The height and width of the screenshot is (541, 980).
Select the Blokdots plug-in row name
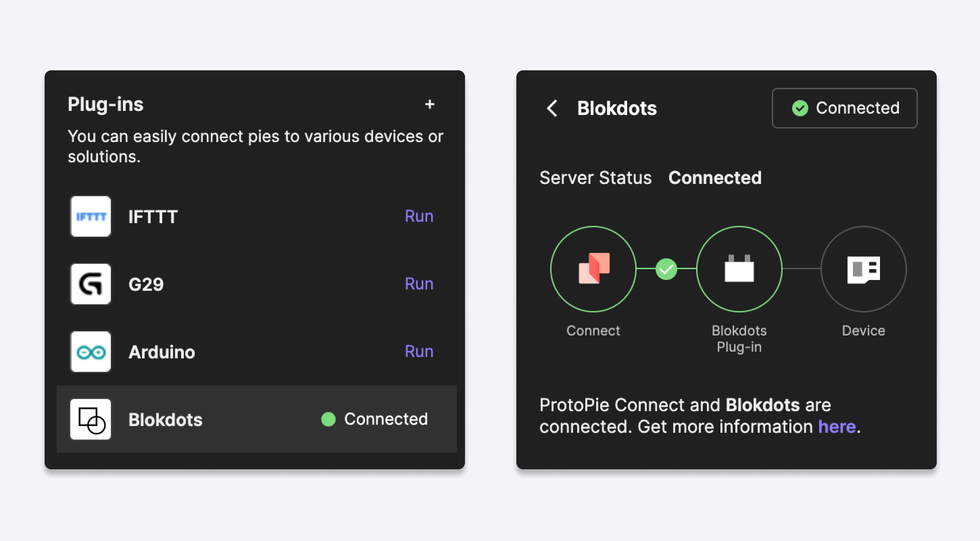pos(165,420)
